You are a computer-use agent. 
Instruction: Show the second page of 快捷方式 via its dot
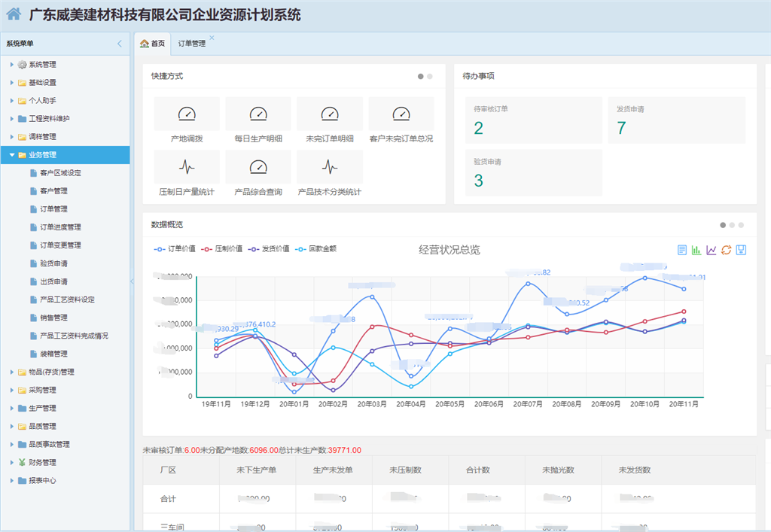tap(430, 77)
